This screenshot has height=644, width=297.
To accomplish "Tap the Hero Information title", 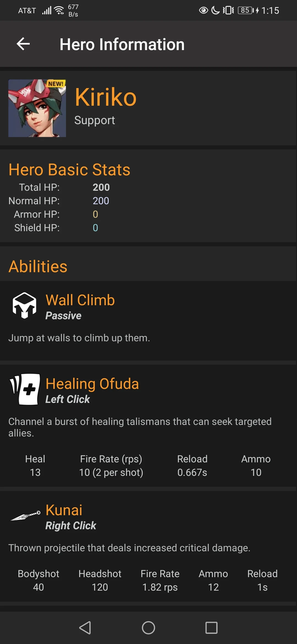I will (x=122, y=44).
